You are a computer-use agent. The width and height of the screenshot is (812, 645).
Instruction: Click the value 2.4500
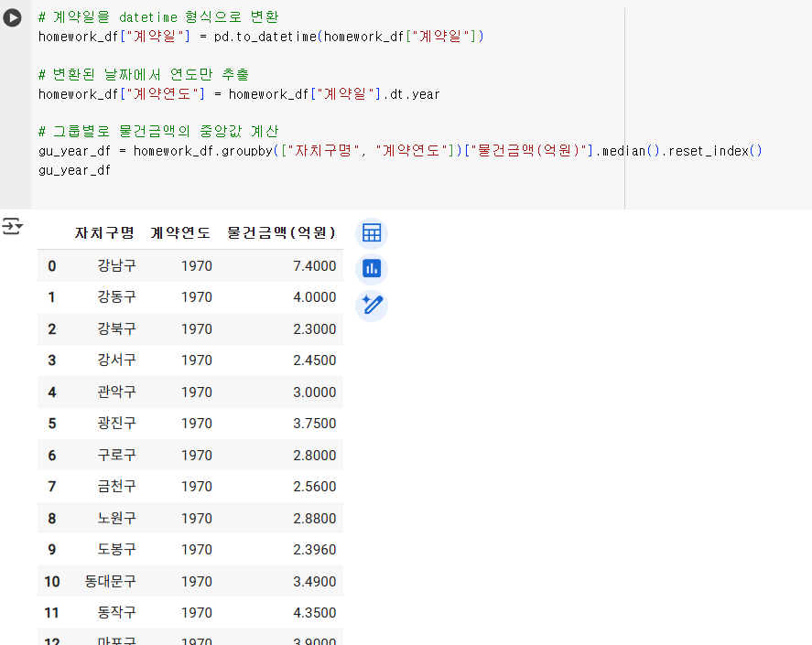314,360
